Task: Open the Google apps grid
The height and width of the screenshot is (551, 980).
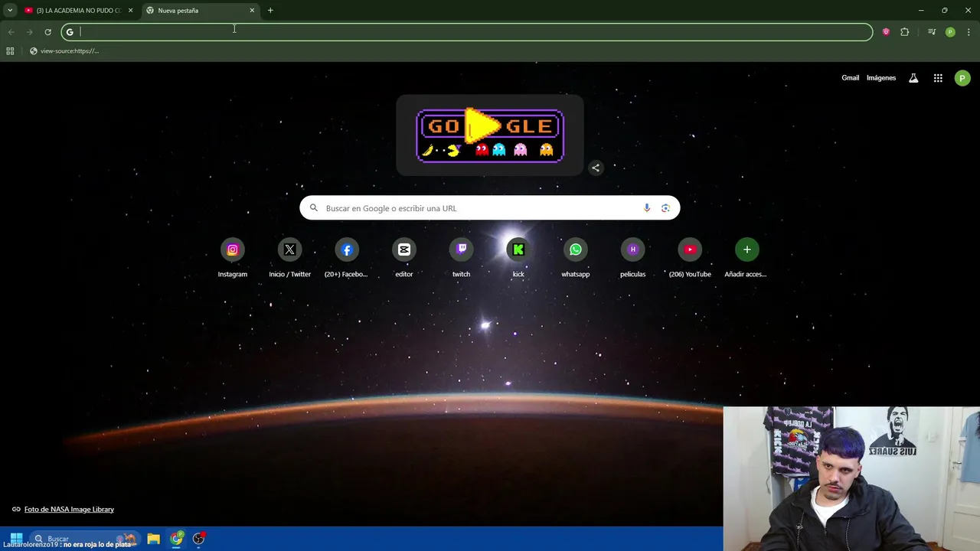Action: click(938, 78)
